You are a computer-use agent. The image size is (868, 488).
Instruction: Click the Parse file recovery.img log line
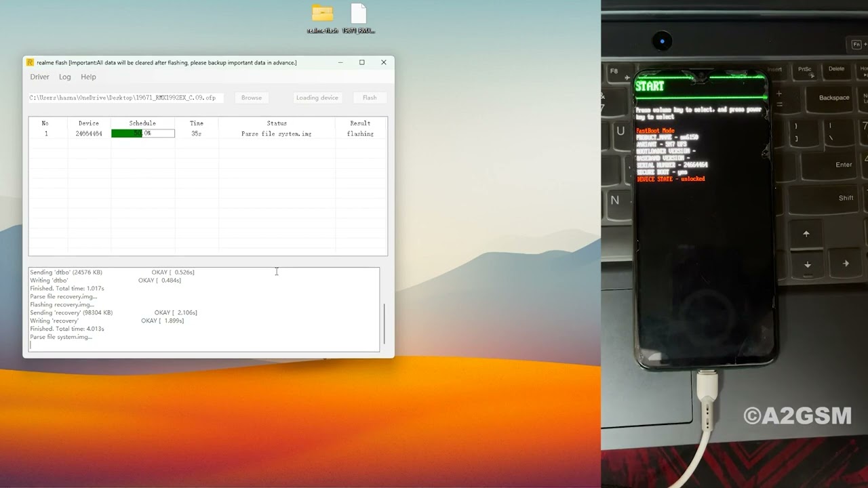[63, 297]
